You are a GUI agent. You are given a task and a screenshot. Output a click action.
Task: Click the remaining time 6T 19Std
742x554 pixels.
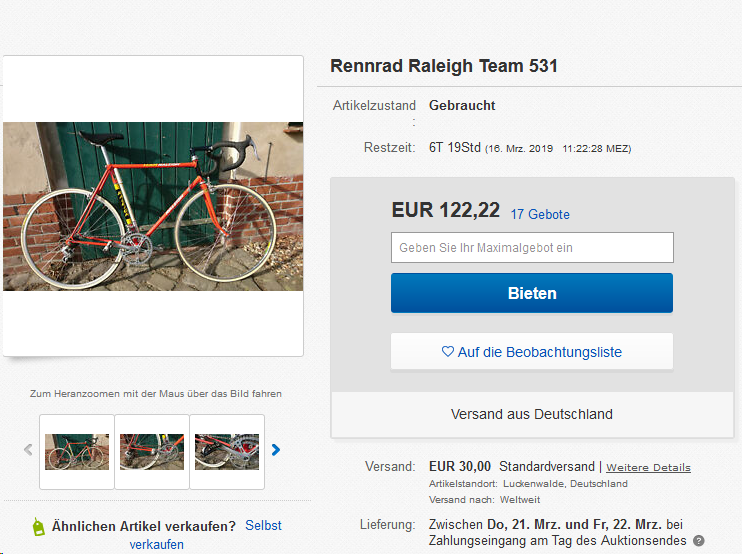pos(455,148)
